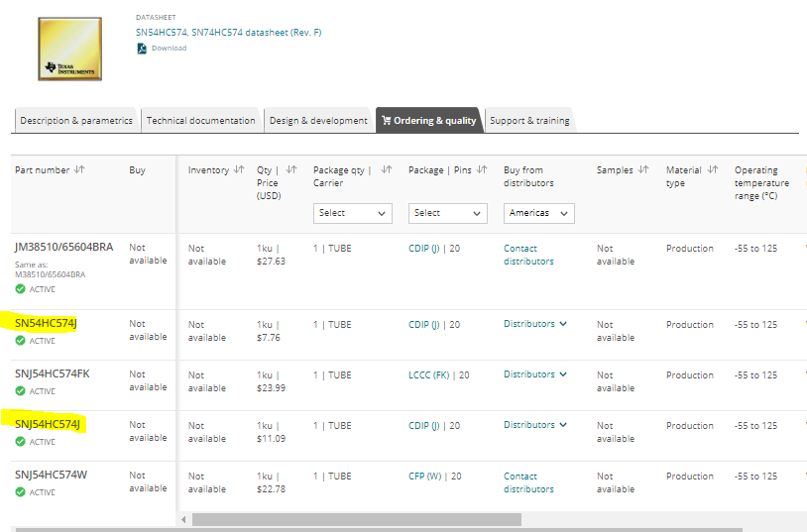
Task: Click the Texas Instruments chip thumbnail
Action: click(70, 49)
